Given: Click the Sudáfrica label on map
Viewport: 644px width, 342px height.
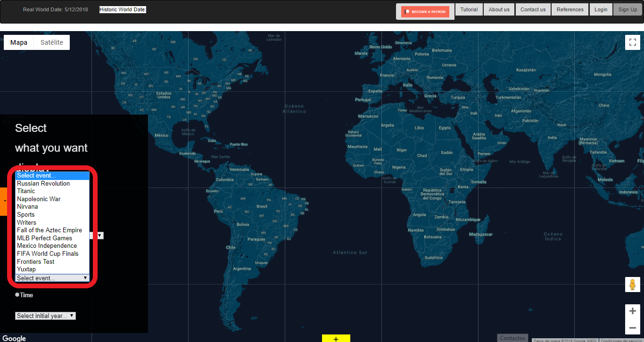Looking at the screenshot, I should coord(433,258).
